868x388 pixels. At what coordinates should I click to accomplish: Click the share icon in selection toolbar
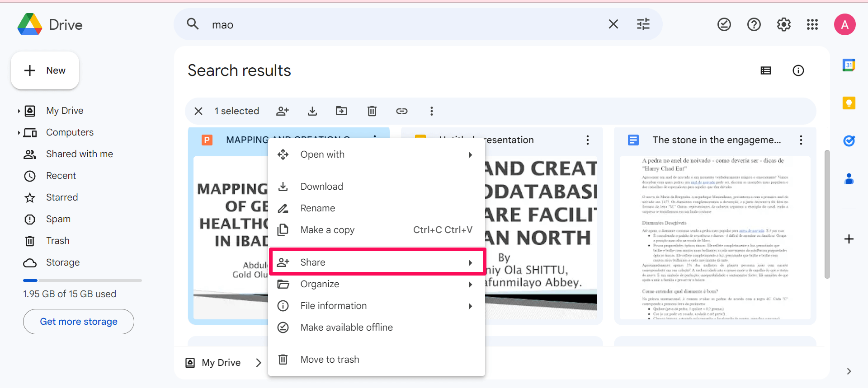[283, 111]
